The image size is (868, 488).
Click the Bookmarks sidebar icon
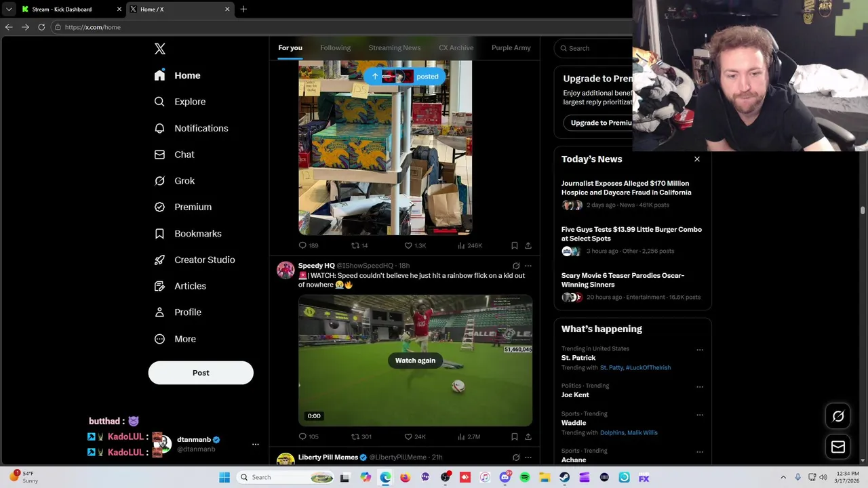[159, 233]
